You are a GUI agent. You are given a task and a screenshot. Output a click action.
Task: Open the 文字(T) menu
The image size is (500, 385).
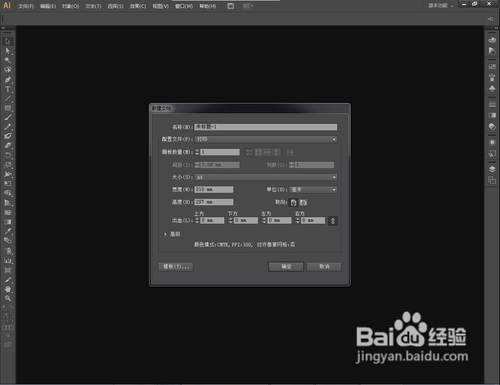click(x=93, y=6)
